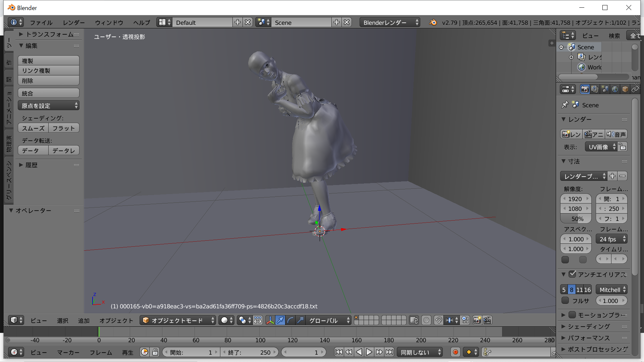Open the info editor type selector
The image size is (644, 362).
pos(16,22)
